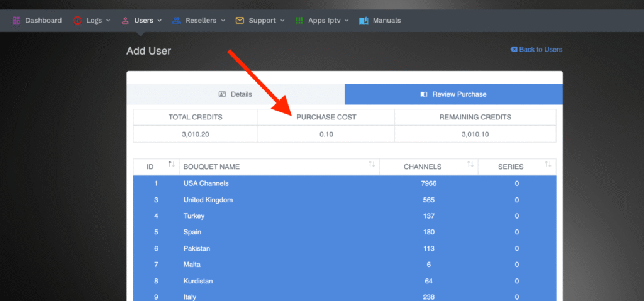644x301 pixels.
Task: Expand the Support menu chevron
Action: [x=283, y=21]
